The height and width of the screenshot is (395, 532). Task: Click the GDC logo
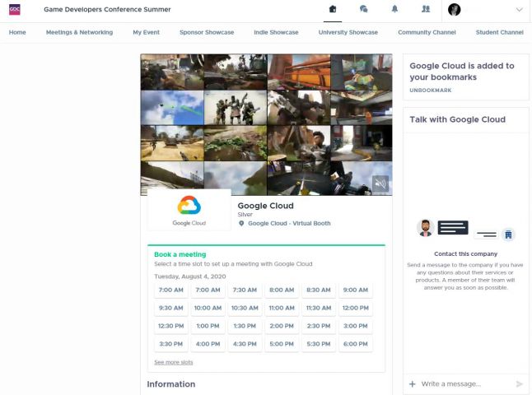click(14, 10)
